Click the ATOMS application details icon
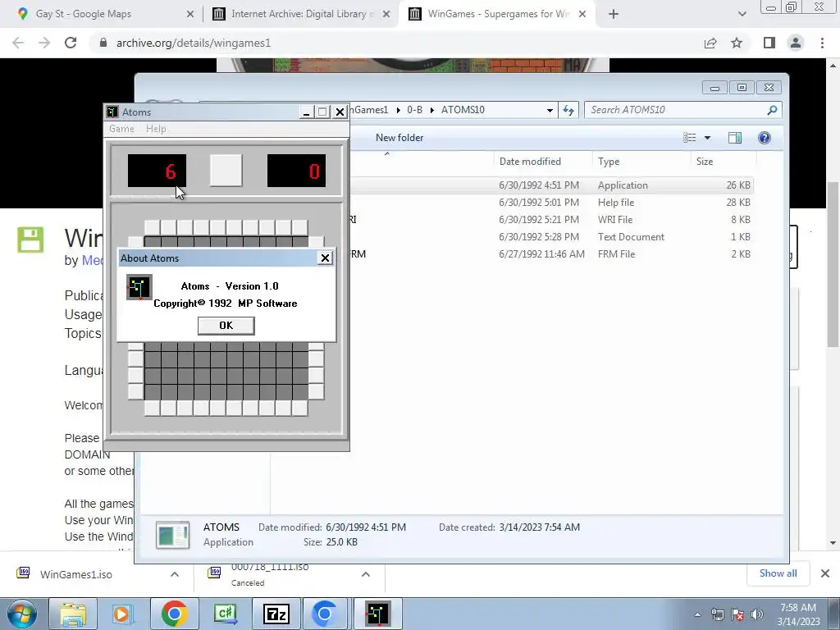Viewport: 840px width, 630px height. [x=172, y=535]
